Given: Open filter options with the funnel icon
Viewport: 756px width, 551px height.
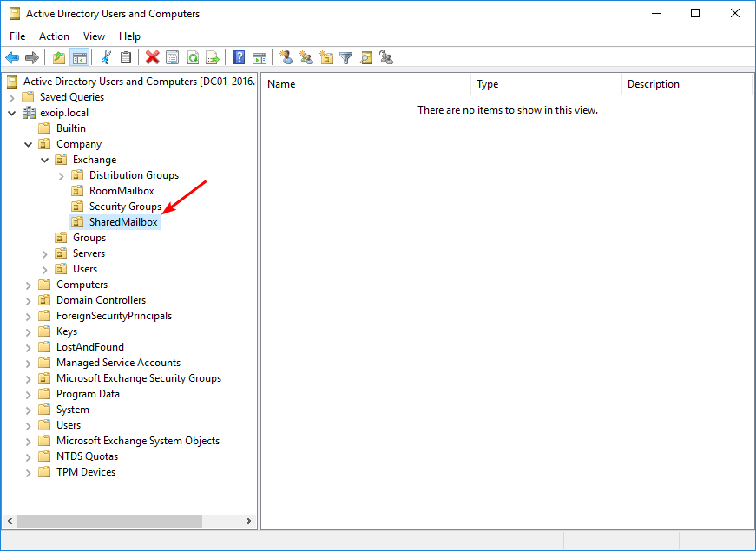Looking at the screenshot, I should point(345,57).
